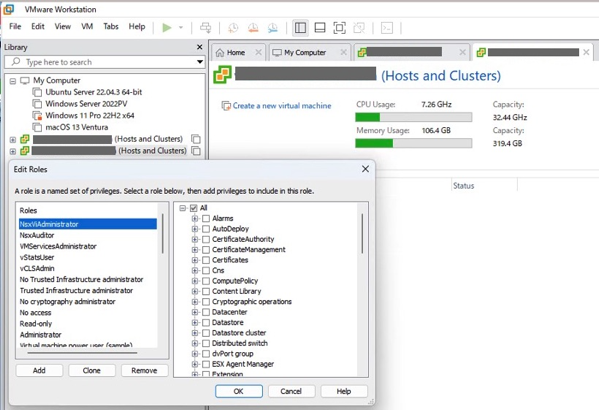Select the NsxAuditor role
This screenshot has height=410, width=599.
(x=37, y=235)
